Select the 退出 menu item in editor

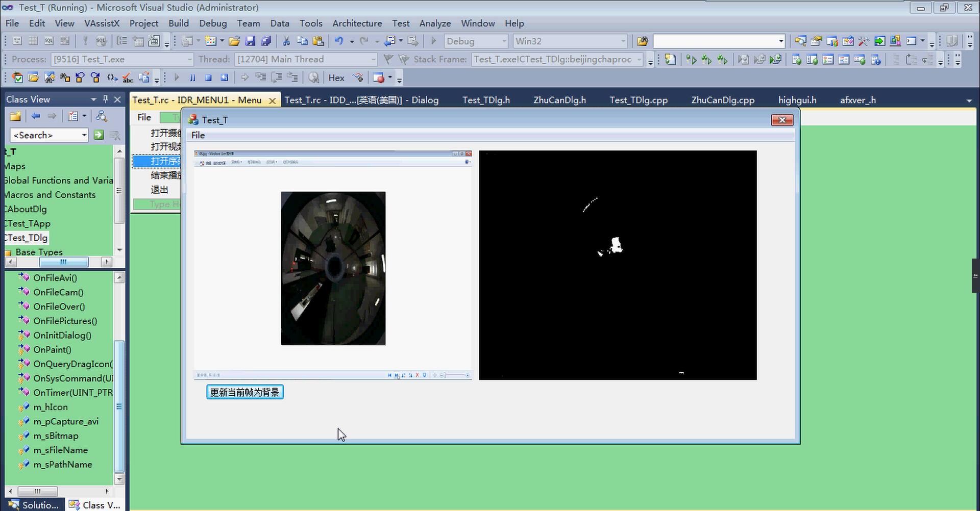159,190
